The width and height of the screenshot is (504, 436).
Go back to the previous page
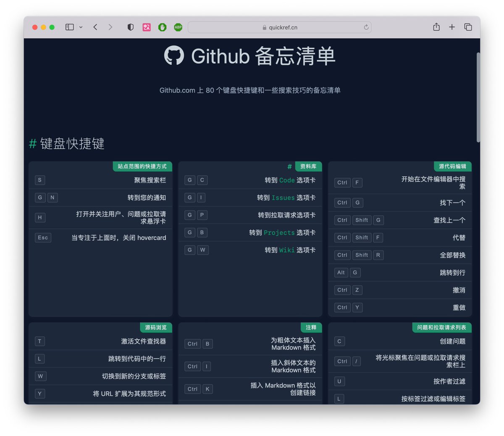click(95, 27)
